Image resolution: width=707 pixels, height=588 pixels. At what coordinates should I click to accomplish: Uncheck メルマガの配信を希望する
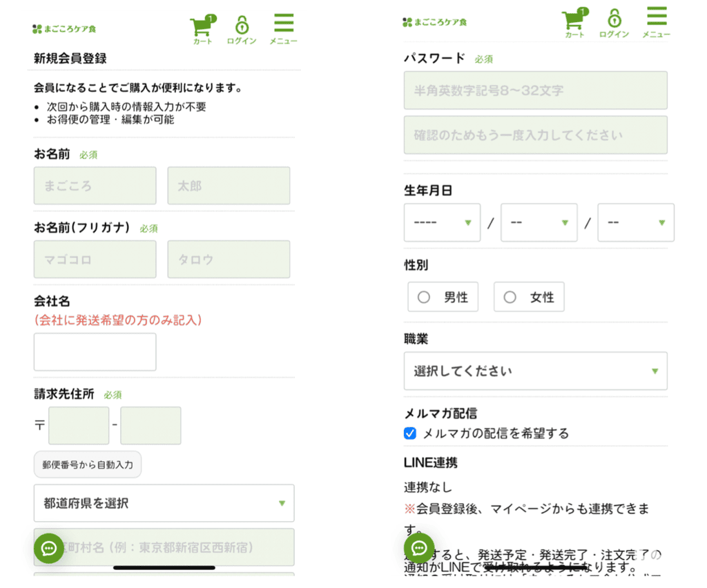tap(409, 433)
